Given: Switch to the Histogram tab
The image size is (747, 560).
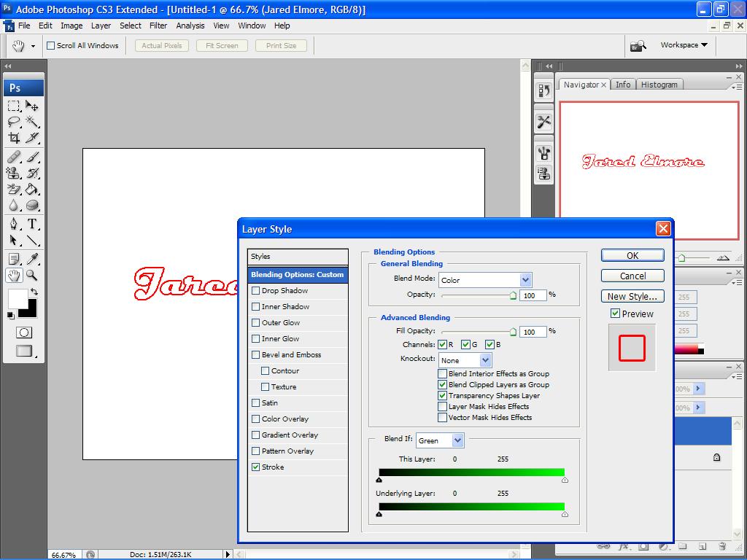Looking at the screenshot, I should click(x=659, y=84).
